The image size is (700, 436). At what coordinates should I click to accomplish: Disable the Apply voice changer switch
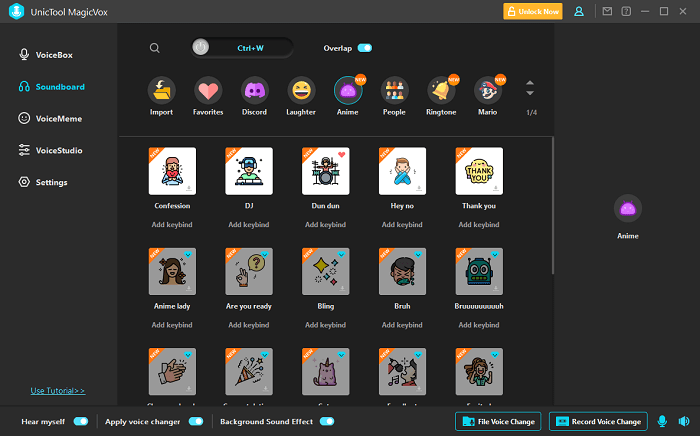pos(196,421)
